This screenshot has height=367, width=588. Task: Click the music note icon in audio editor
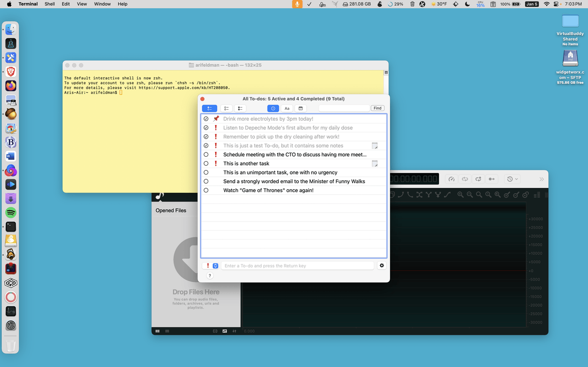[159, 196]
